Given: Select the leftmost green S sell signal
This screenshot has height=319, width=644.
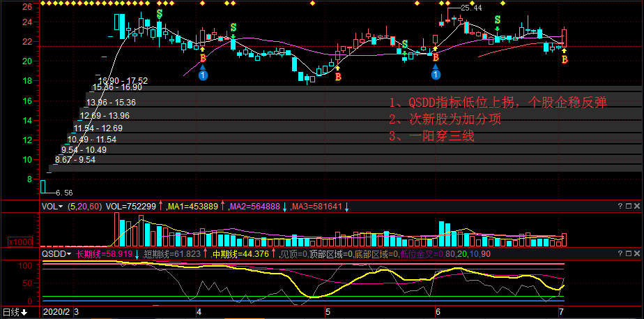Looking at the screenshot, I should [x=160, y=13].
